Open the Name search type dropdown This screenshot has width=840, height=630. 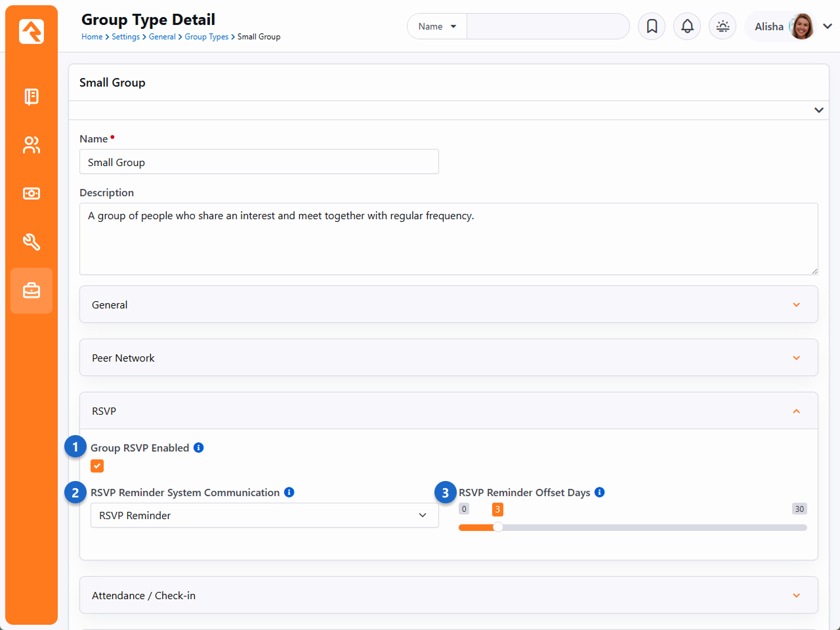(437, 26)
